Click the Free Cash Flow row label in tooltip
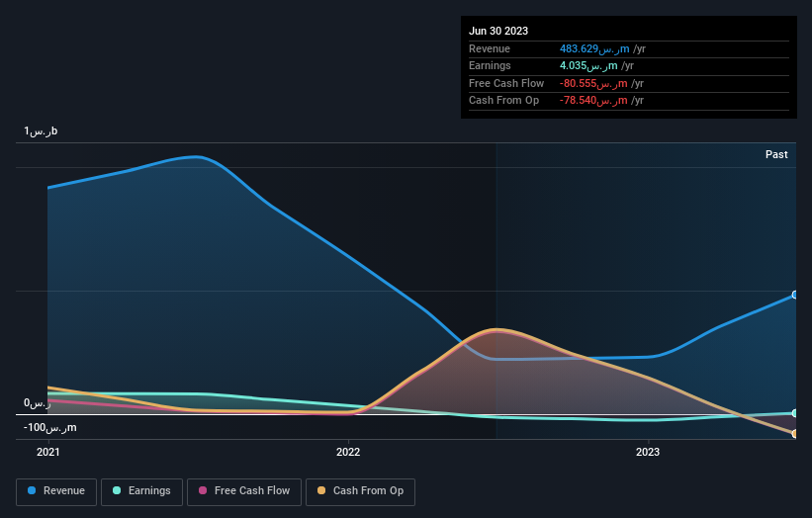 pos(506,83)
